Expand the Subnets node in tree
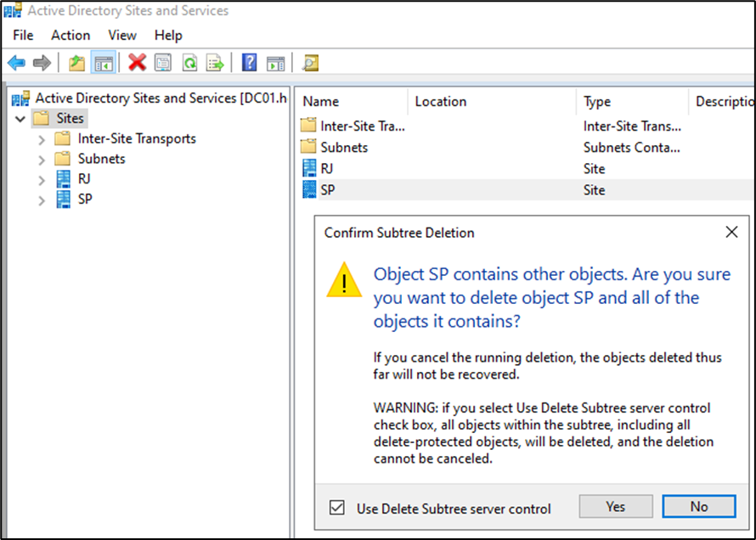The image size is (756, 540). point(42,160)
